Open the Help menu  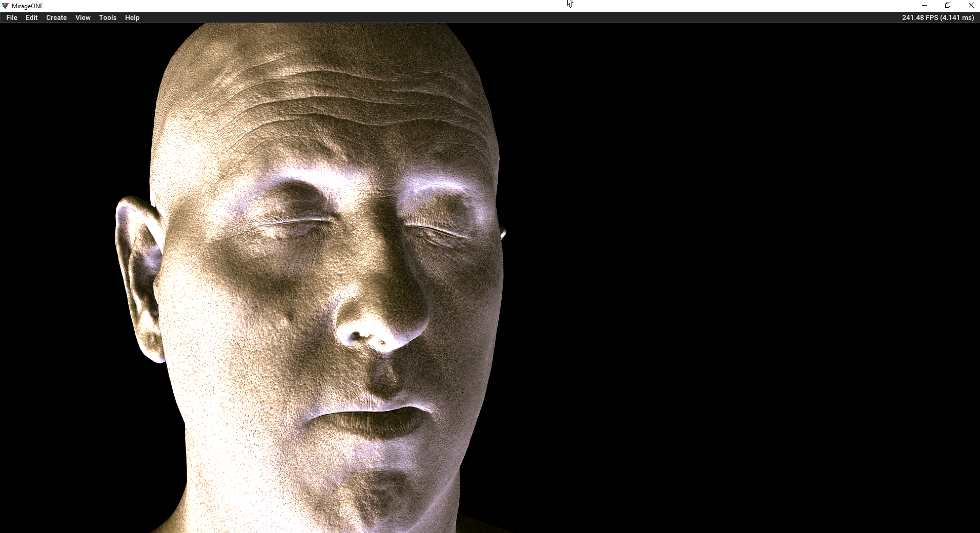tap(132, 17)
